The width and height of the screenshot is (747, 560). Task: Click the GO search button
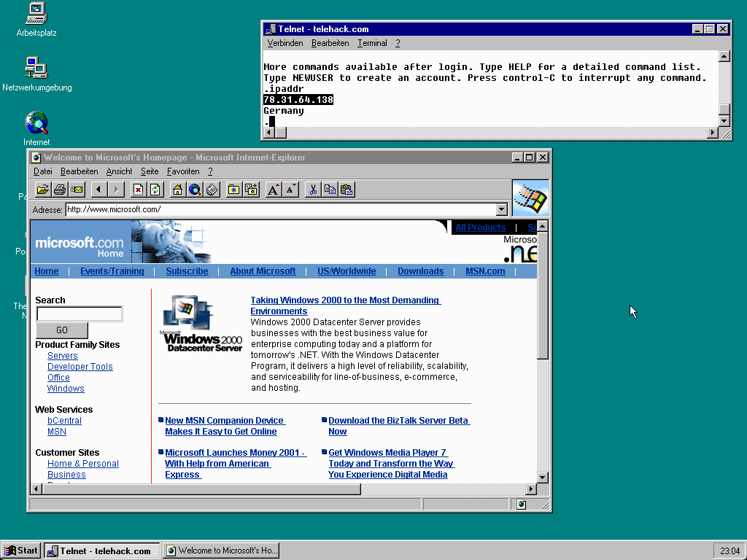coord(62,330)
